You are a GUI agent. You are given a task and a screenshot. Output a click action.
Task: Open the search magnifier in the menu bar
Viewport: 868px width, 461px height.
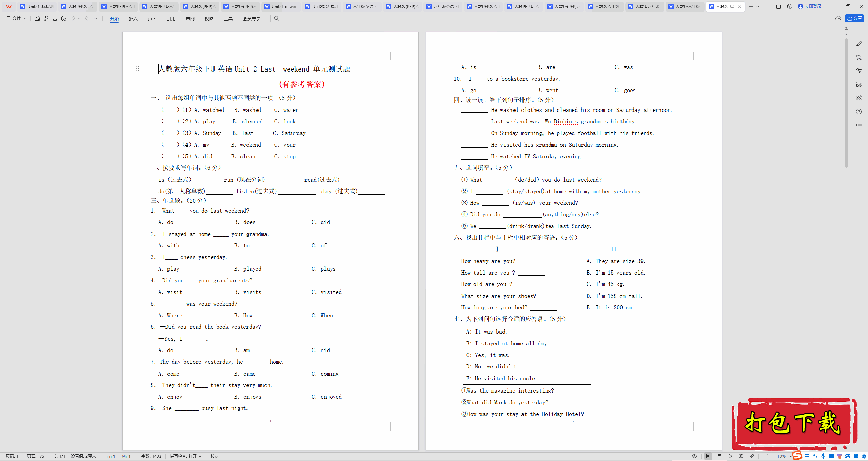pos(277,18)
